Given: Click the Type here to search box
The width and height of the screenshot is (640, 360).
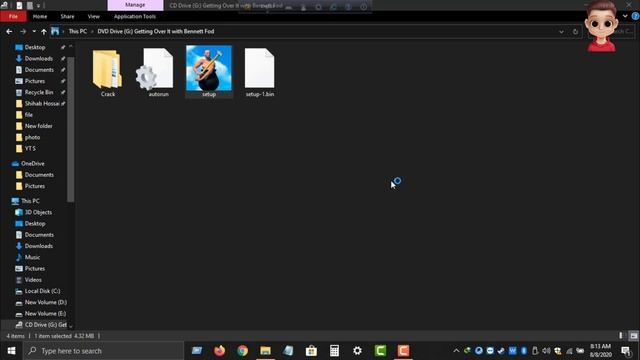Looking at the screenshot, I should [x=104, y=351].
